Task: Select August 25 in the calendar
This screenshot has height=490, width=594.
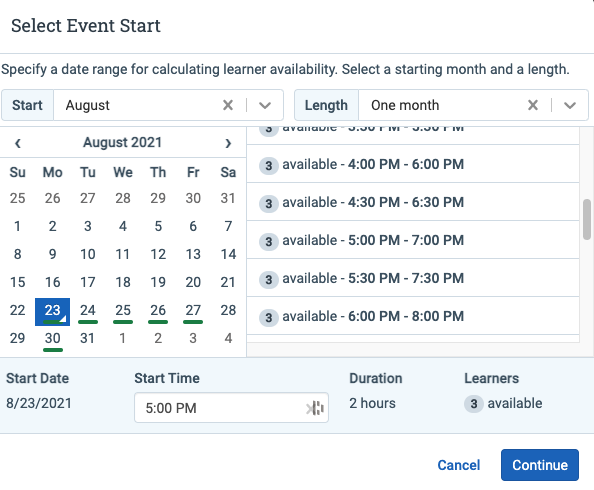Action: pos(123,312)
